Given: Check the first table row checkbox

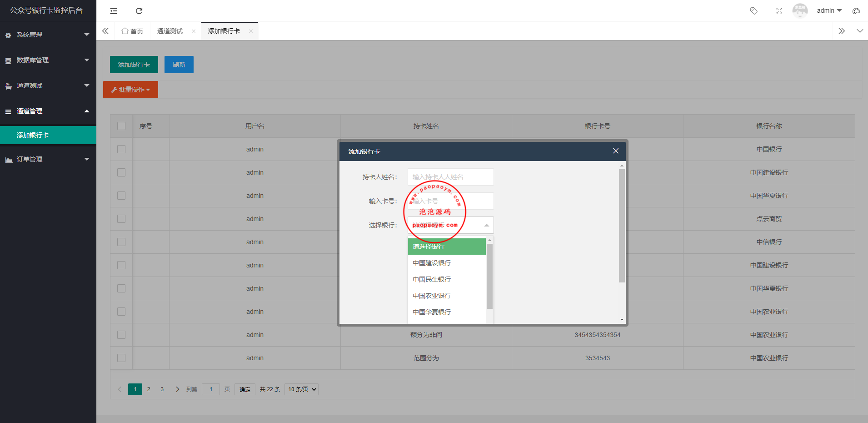Looking at the screenshot, I should 121,149.
